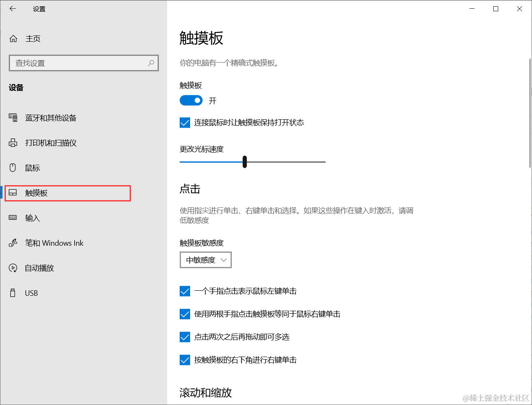Expand the 中敏感度 selector chevron

(x=223, y=260)
